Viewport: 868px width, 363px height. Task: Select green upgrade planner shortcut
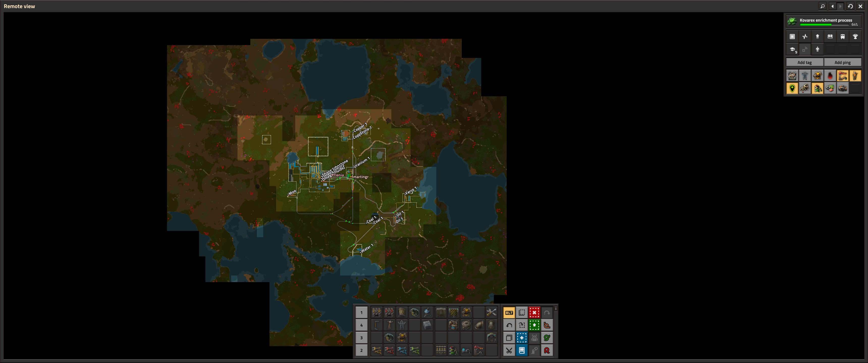pyautogui.click(x=534, y=325)
